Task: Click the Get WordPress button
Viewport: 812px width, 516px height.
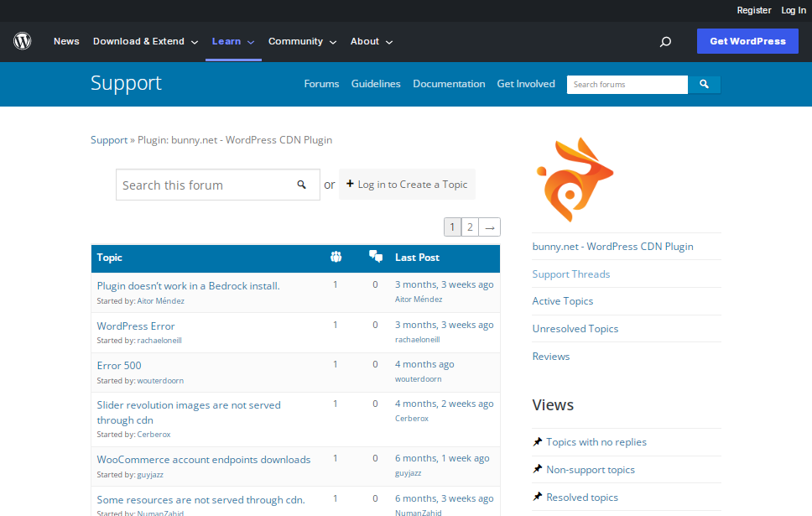Action: 747,41
